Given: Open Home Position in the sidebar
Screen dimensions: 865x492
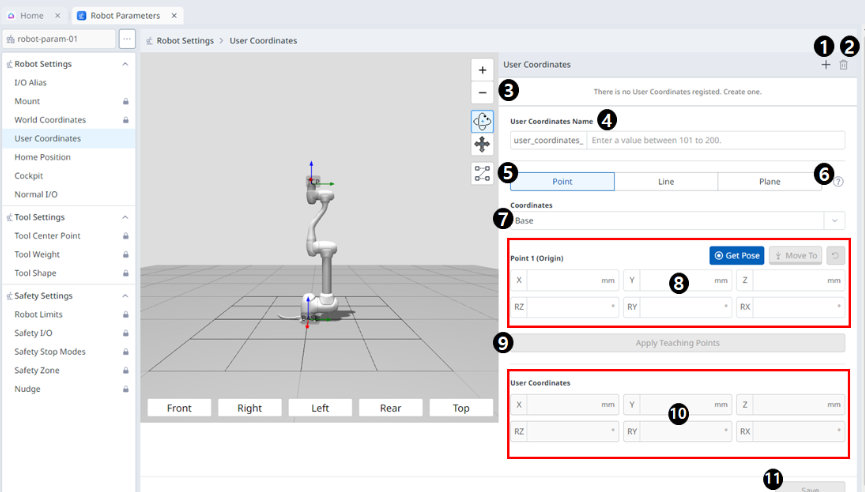Looking at the screenshot, I should pos(42,157).
